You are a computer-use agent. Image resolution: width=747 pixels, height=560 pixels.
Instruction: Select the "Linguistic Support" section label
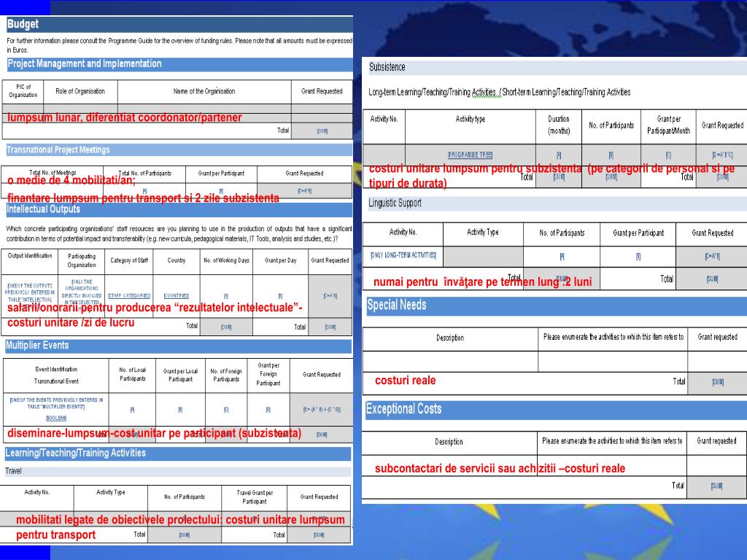pyautogui.click(x=395, y=203)
